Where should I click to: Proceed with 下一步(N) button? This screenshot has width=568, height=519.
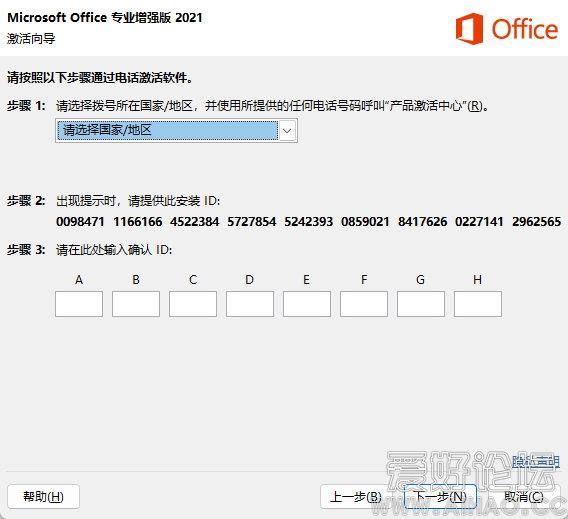tap(440, 497)
